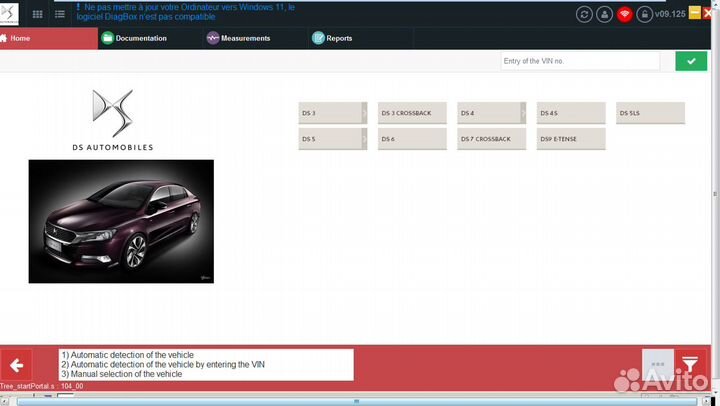720x406 pixels.
Task: Expand the DS 4 submenu arrow
Action: pos(523,113)
